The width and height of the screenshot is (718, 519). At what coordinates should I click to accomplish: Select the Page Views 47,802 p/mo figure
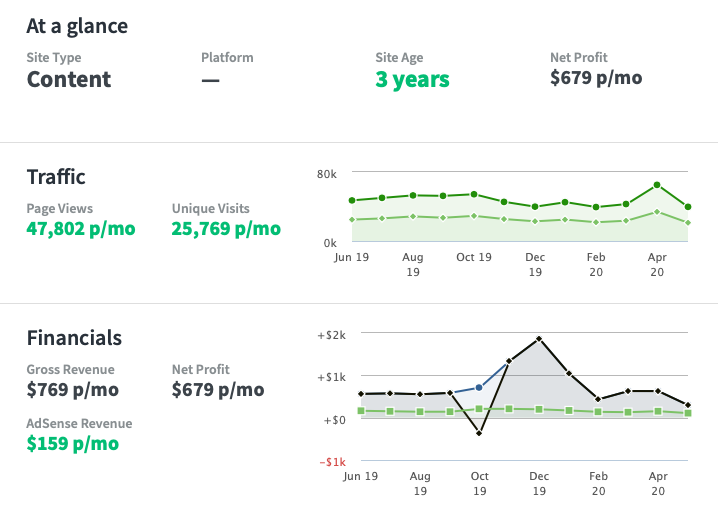(81, 229)
